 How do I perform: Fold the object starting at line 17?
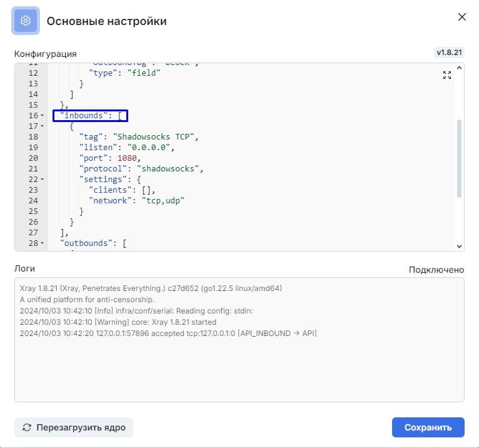point(42,126)
